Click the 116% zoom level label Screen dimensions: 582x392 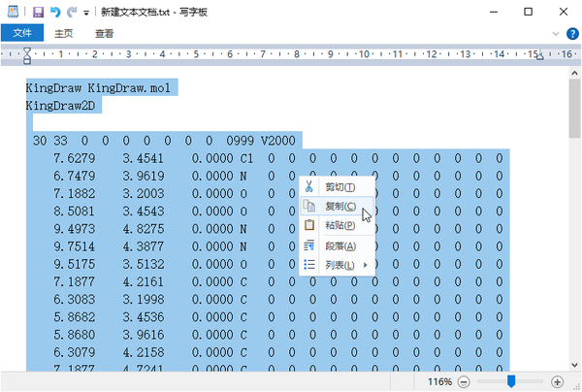(x=439, y=381)
